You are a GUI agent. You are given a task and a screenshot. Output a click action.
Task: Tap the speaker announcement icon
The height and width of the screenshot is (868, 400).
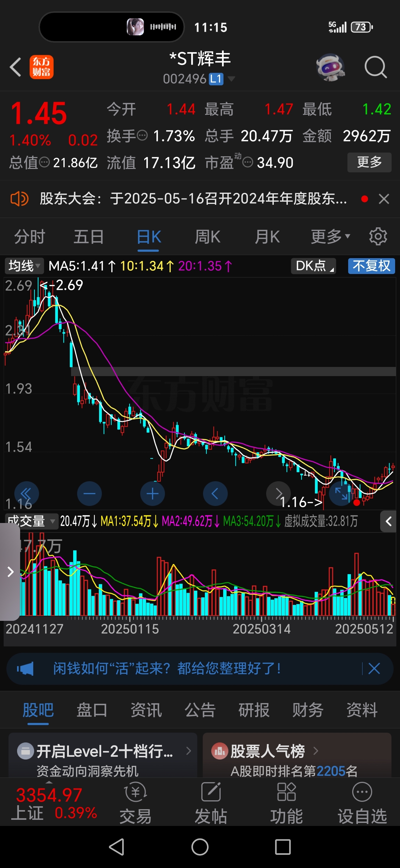tap(19, 198)
